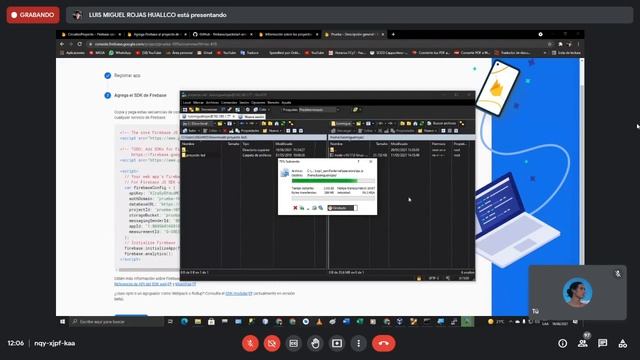
Task: Reload the Firebase console page
Action: tap(80, 44)
